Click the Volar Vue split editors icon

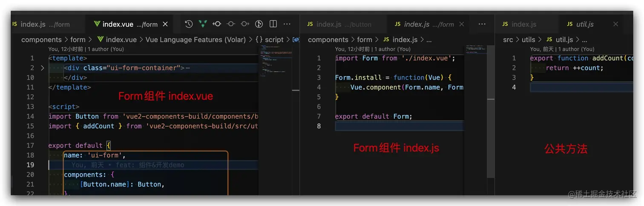[203, 24]
